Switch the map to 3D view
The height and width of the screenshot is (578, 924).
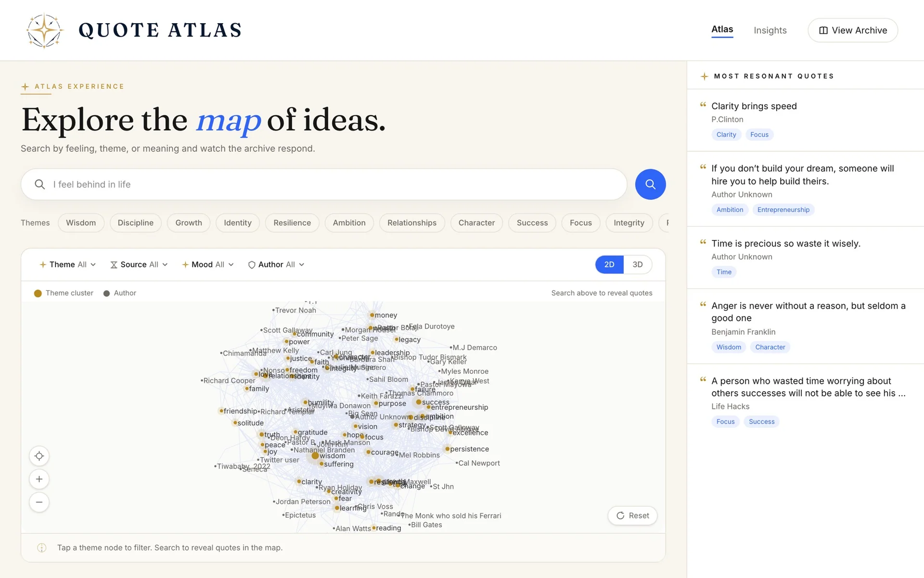tap(638, 264)
